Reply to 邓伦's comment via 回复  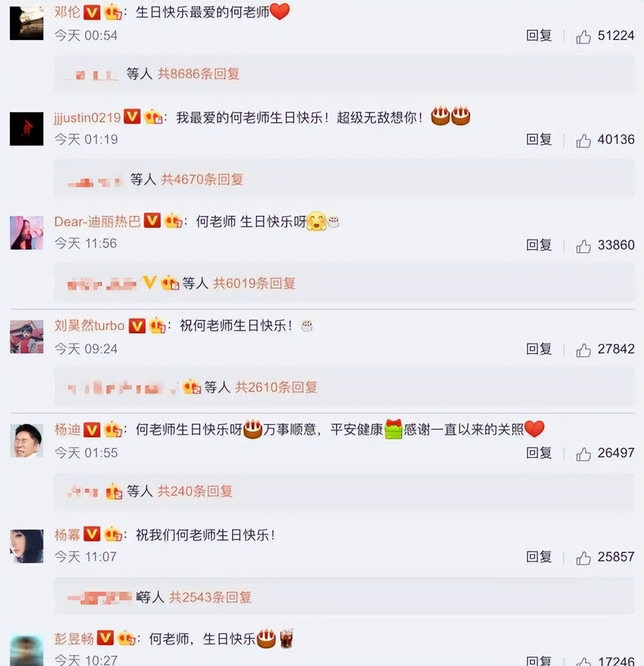(x=539, y=35)
